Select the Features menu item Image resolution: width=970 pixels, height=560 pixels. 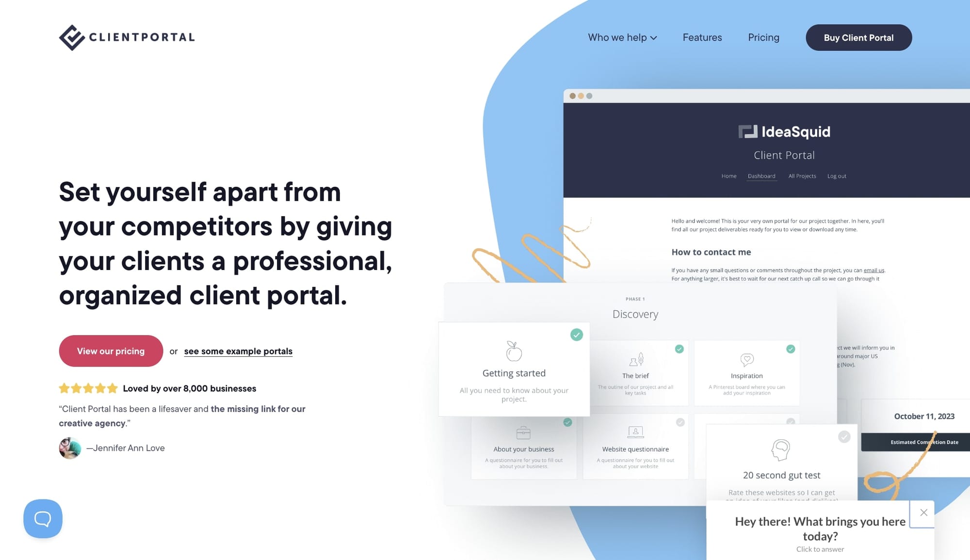click(702, 37)
